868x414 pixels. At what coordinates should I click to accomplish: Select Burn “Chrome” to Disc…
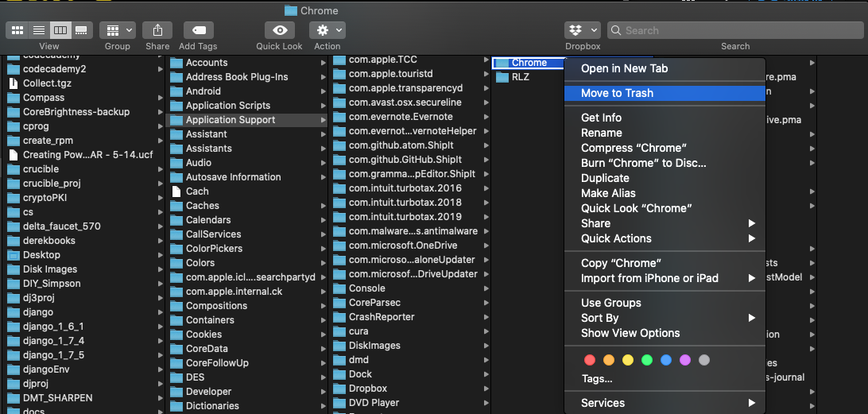pos(665,163)
